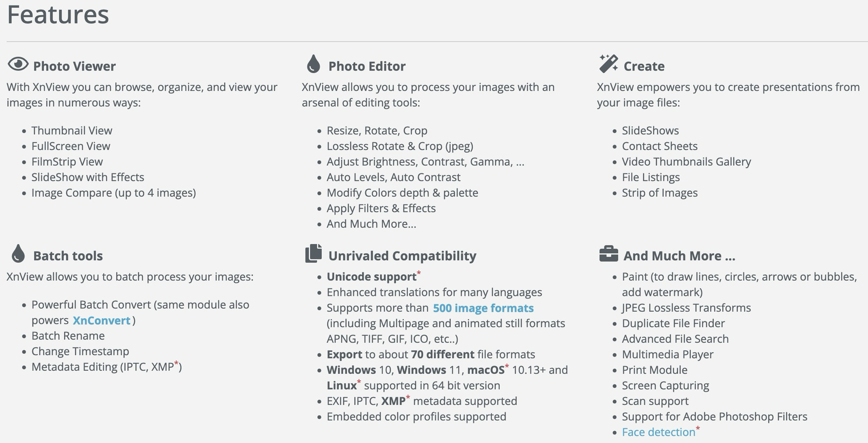
Task: Click the droplet icon beside Batch tools
Action: click(x=18, y=254)
